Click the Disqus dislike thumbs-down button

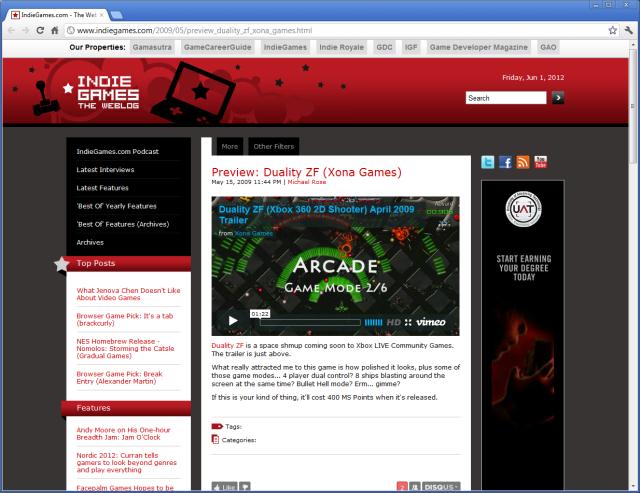pos(244,486)
